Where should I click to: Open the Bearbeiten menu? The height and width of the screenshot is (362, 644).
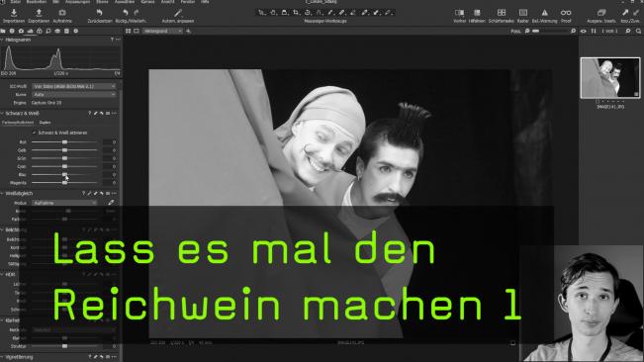pyautogui.click(x=37, y=2)
